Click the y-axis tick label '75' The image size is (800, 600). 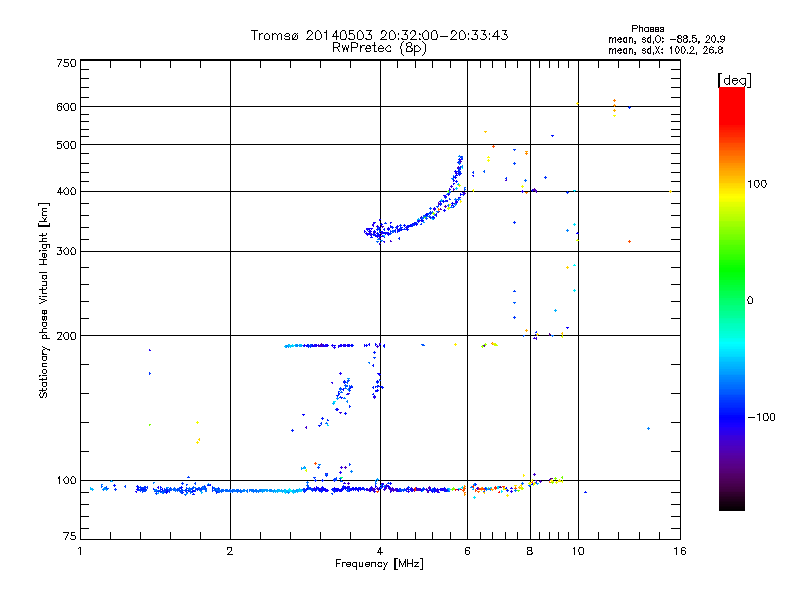70,536
